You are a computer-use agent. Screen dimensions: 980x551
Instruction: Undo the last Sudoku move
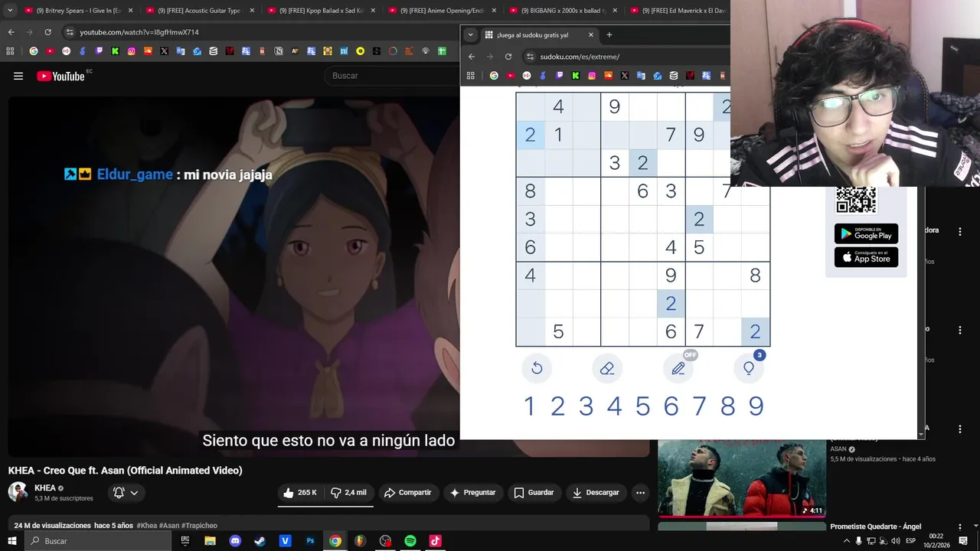pos(537,369)
